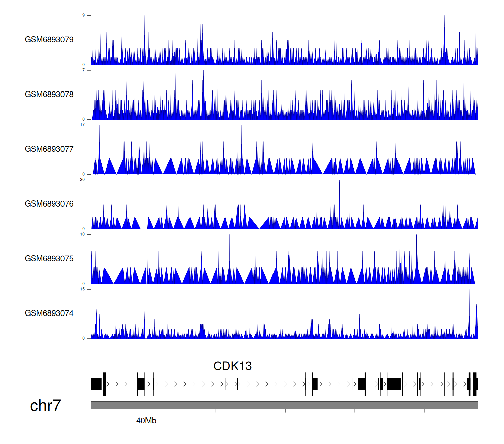504x444 pixels.
Task: Click the y-axis maximum value 20
Action: 82,180
